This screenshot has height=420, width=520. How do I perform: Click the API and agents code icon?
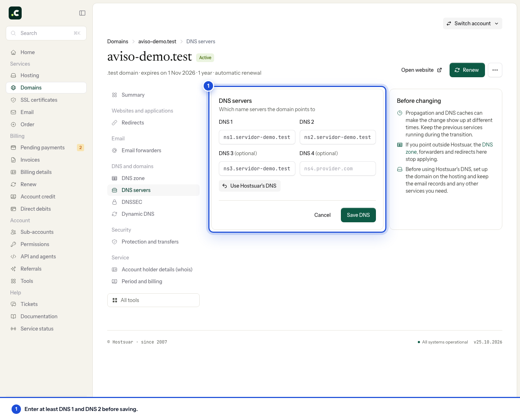click(13, 257)
